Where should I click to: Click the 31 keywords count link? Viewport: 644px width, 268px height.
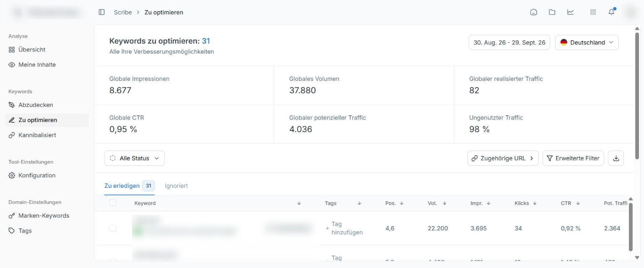[x=206, y=41]
